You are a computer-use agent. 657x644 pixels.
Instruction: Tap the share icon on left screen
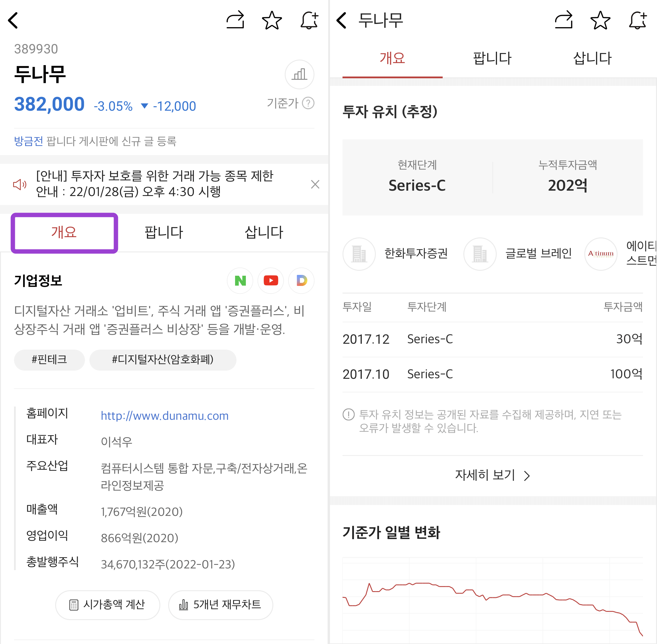point(235,20)
